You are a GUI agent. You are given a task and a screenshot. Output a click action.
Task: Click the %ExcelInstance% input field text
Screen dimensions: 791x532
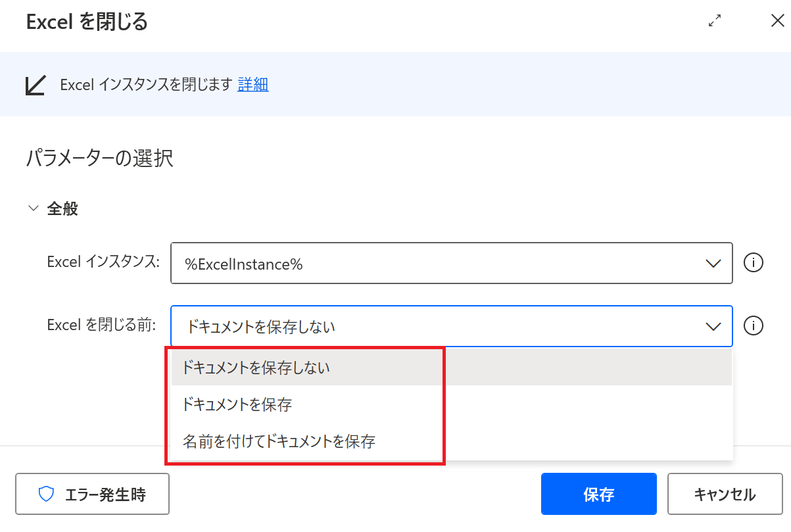[244, 264]
